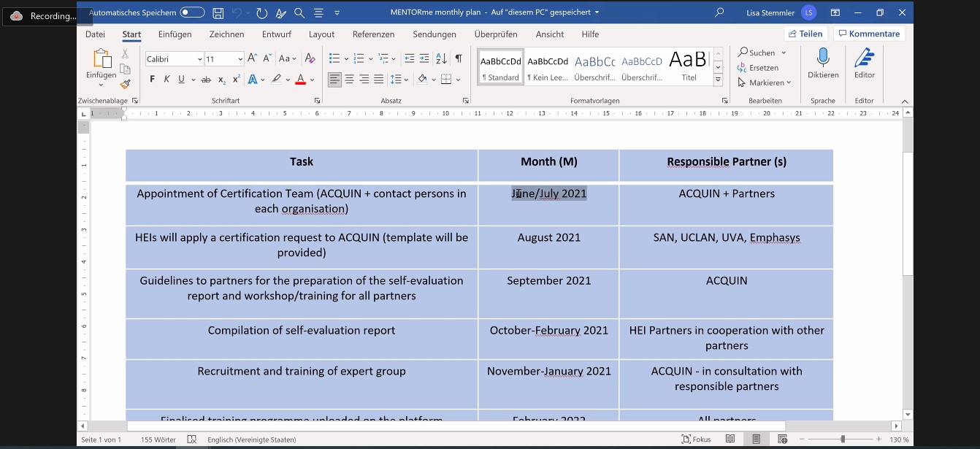
Task: Click the Redo arrow in title bar
Action: point(261,12)
